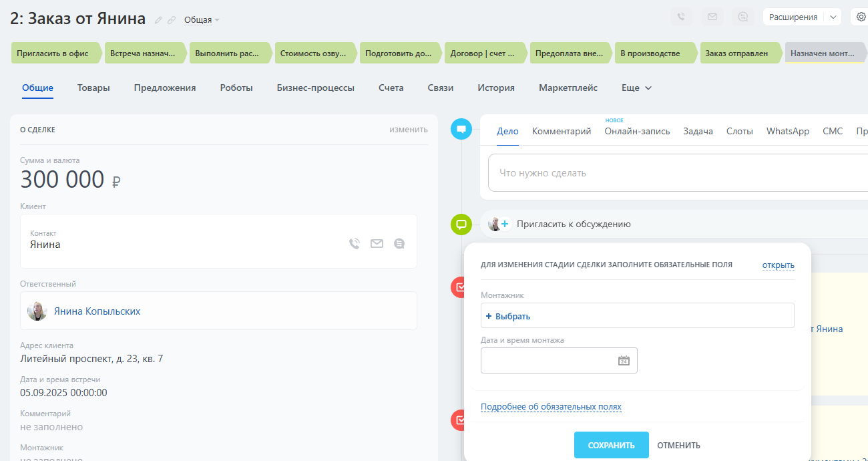Expand the Расширения dropdown arrow
Screen dimensions: 868x461
833,17
